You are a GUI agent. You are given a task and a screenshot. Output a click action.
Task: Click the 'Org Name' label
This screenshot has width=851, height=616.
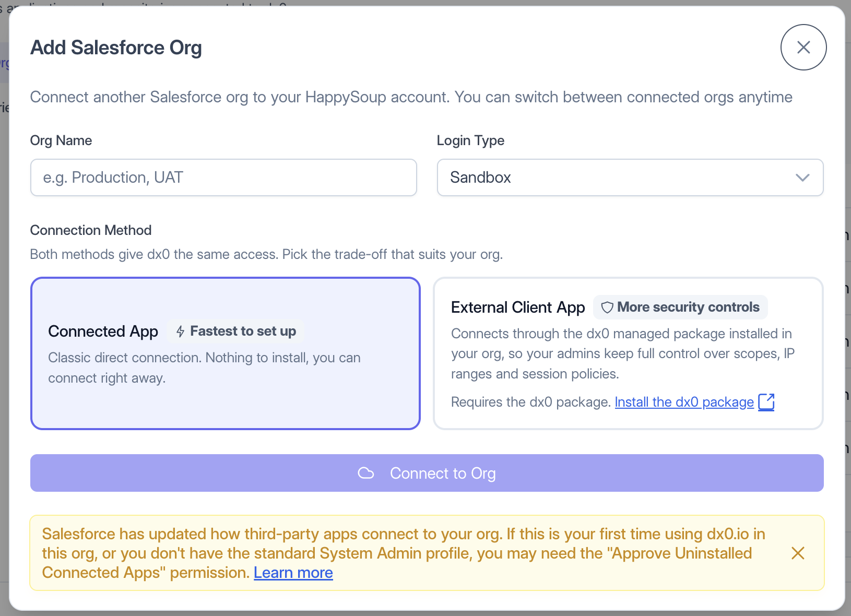click(61, 140)
